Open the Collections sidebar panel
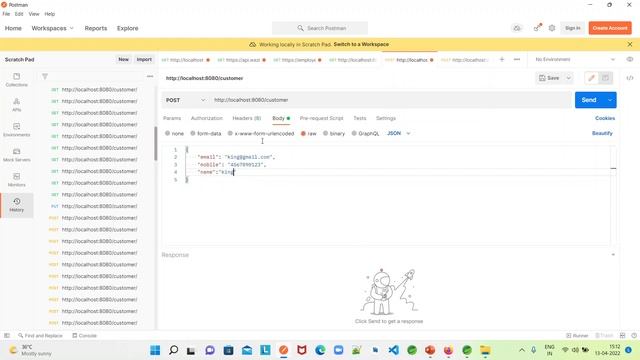 (16, 80)
